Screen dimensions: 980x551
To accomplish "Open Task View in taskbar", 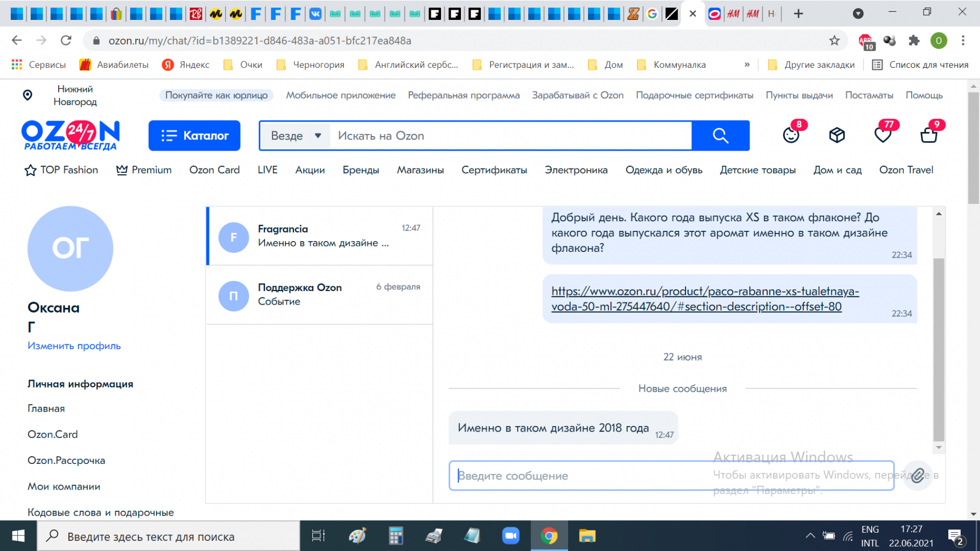I will click(x=318, y=536).
